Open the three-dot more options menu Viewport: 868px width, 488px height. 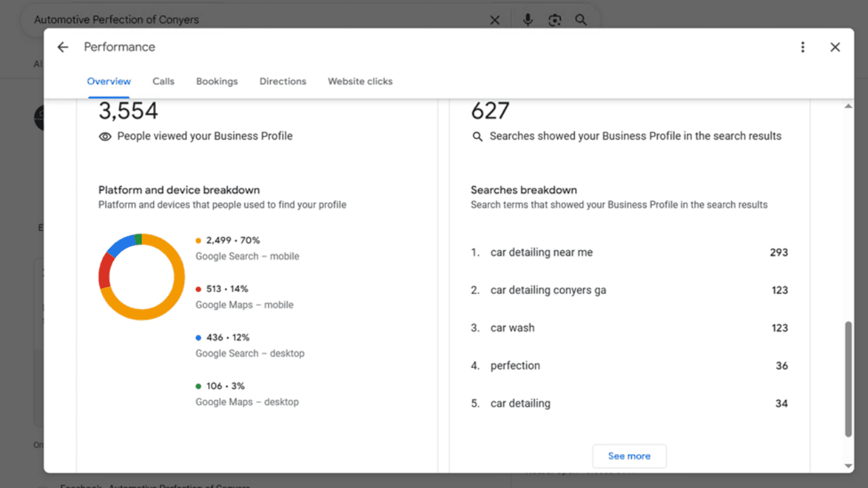click(x=803, y=47)
